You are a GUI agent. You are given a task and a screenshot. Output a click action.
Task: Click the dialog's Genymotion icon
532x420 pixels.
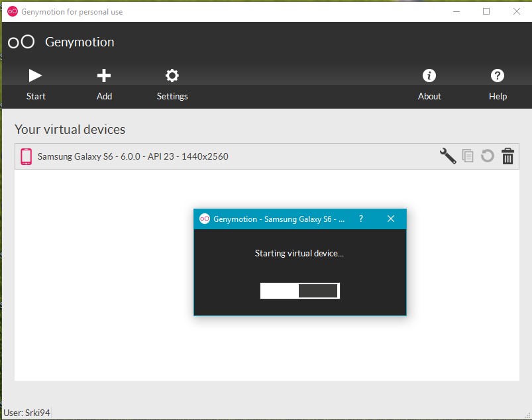pyautogui.click(x=205, y=219)
